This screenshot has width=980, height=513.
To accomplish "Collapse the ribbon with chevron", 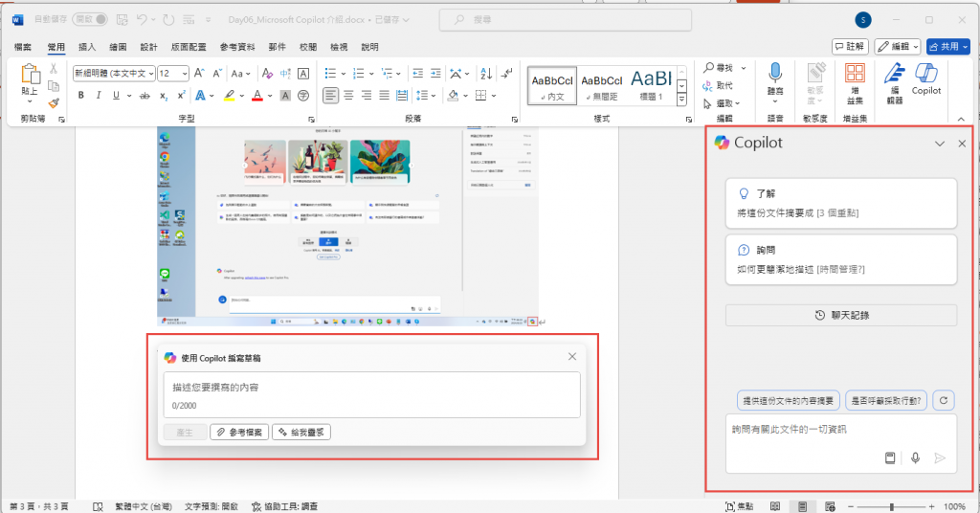I will point(961,119).
